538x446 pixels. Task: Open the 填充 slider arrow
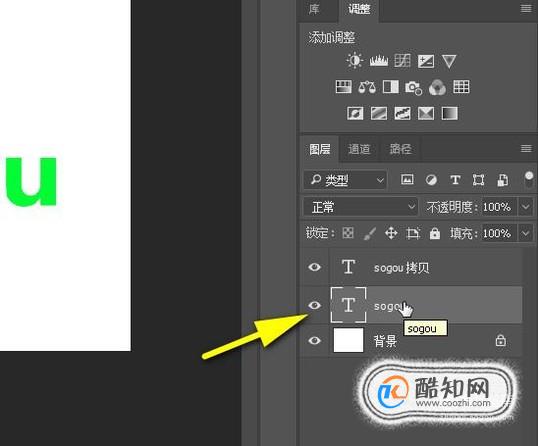click(526, 234)
